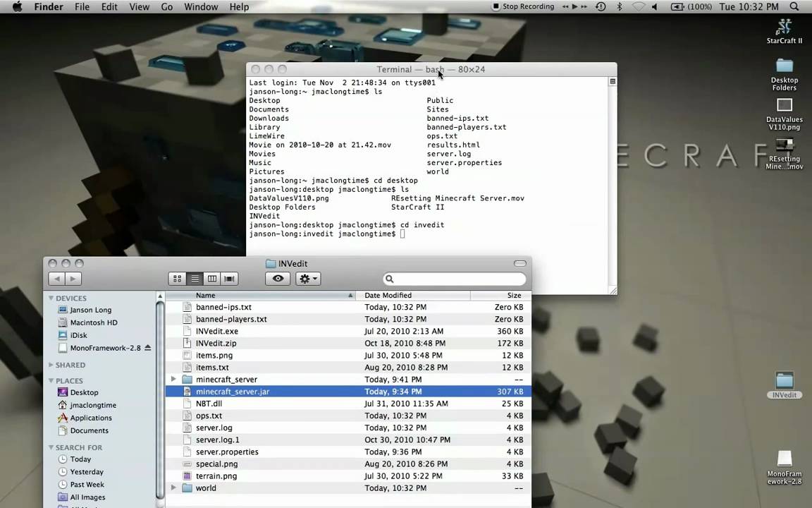The image size is (812, 508).
Task: Open the File menu
Action: pyautogui.click(x=82, y=7)
